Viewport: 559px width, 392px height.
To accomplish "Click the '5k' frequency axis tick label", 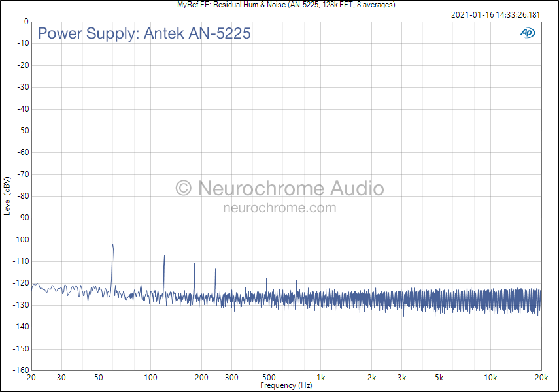I will 439,378.
